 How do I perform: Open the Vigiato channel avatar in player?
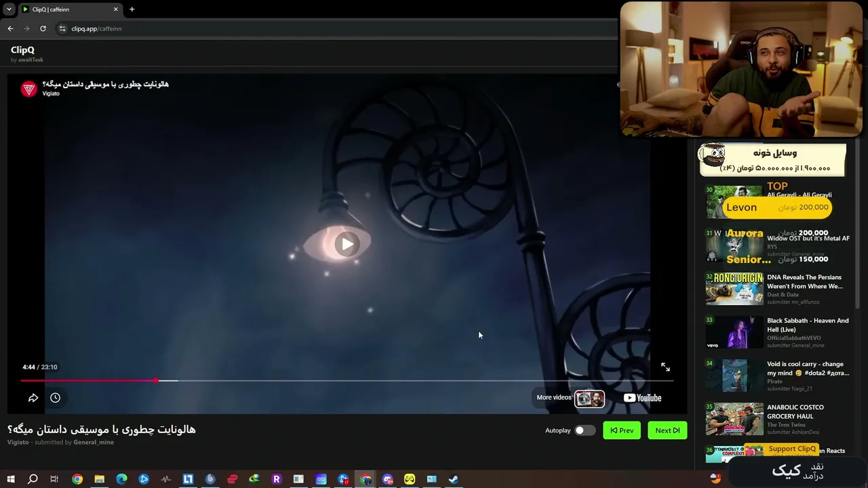[x=28, y=89]
